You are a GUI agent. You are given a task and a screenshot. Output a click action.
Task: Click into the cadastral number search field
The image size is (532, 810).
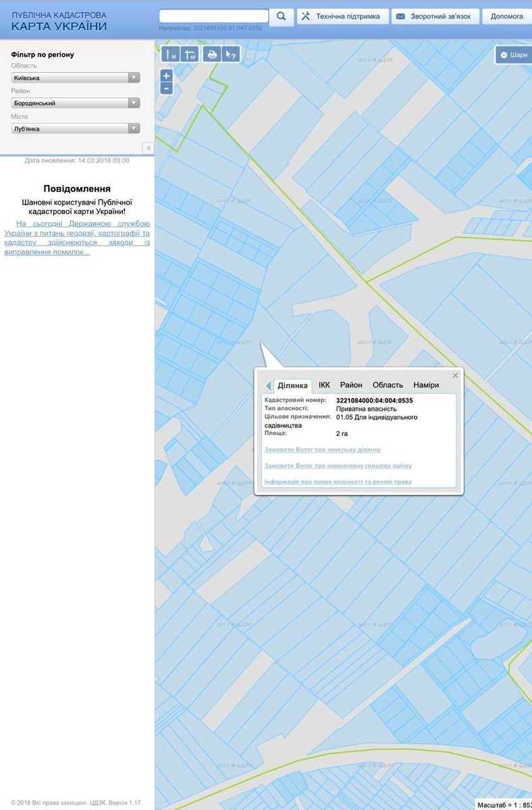[213, 16]
